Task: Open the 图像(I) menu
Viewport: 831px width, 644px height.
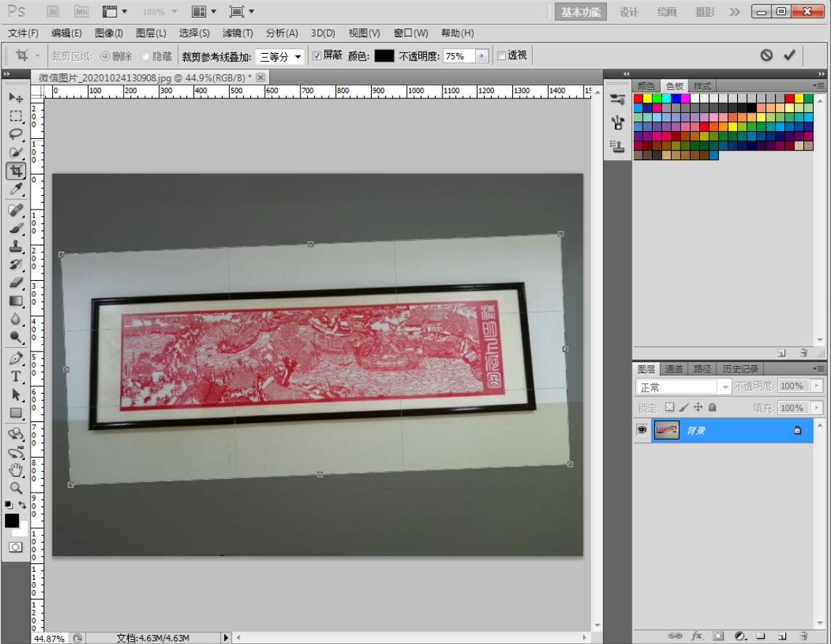Action: pyautogui.click(x=108, y=33)
